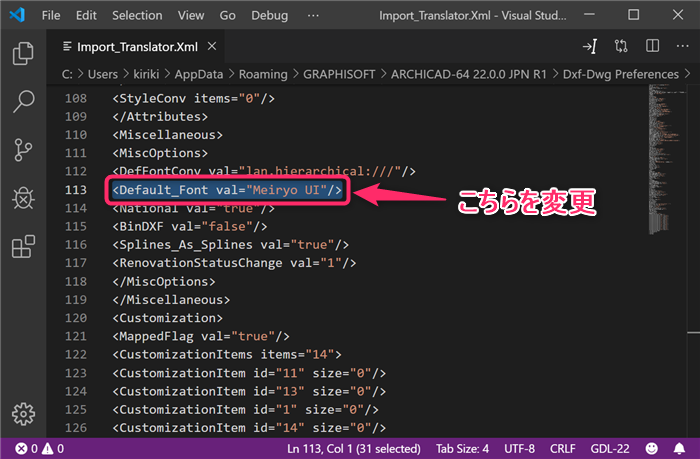Click the CRLF end-of-line indicator
700x459 pixels.
562,448
